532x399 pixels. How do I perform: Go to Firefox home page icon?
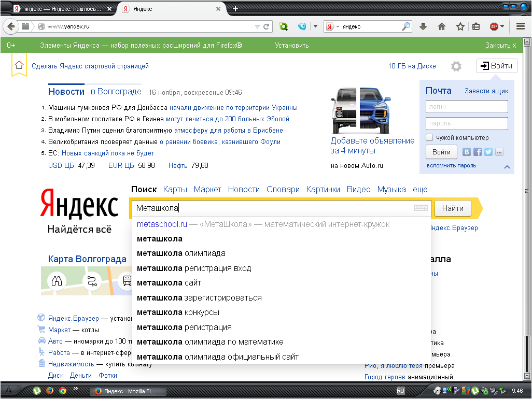click(441, 26)
